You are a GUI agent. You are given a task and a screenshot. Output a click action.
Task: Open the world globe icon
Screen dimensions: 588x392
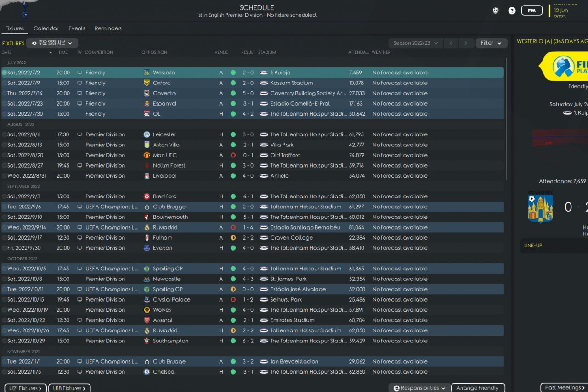tap(496, 11)
